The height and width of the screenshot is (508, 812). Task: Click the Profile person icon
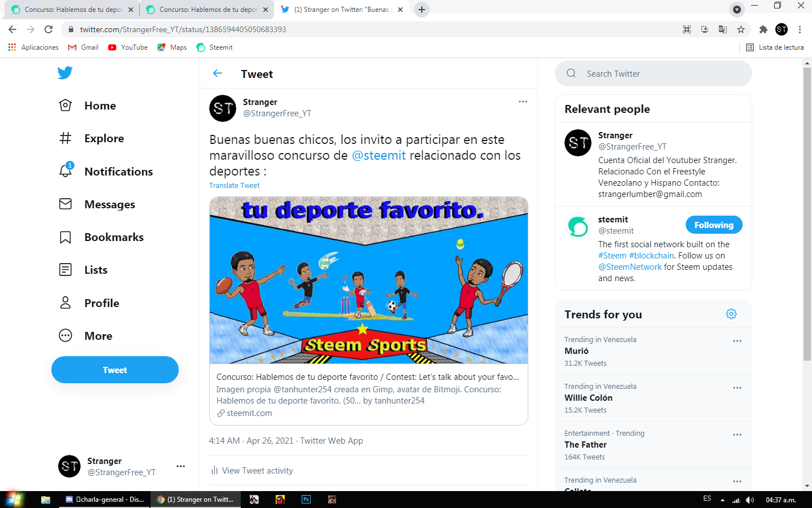coord(65,303)
